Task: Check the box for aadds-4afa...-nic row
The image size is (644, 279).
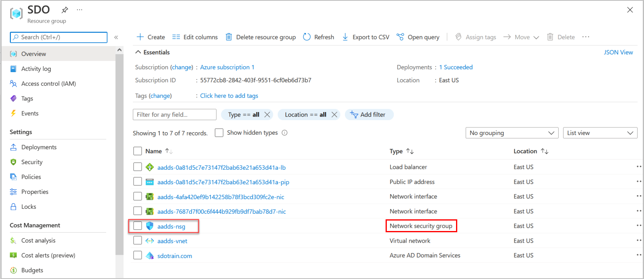Action: click(138, 196)
